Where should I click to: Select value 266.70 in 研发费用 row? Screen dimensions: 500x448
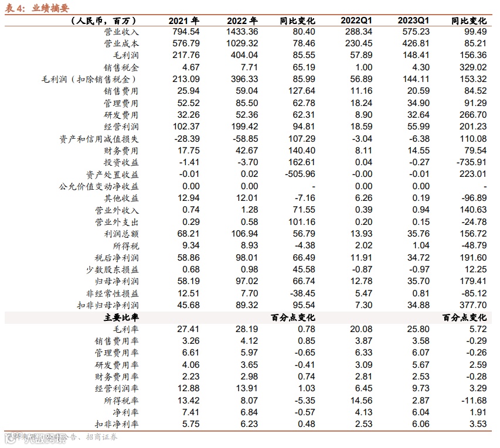(473, 115)
